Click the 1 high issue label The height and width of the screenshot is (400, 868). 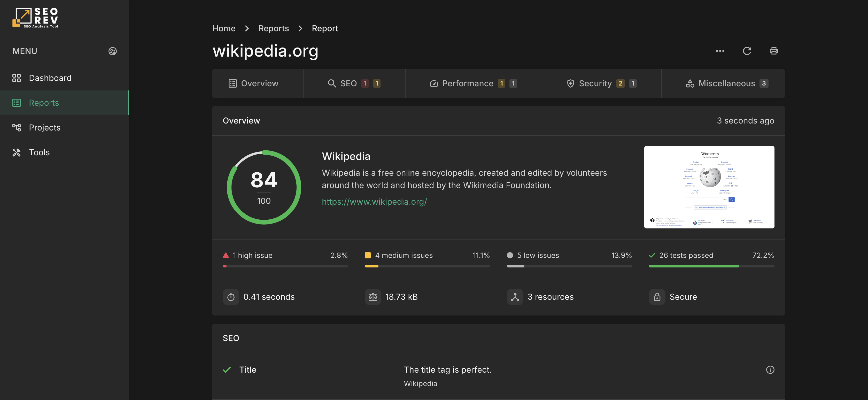click(252, 256)
